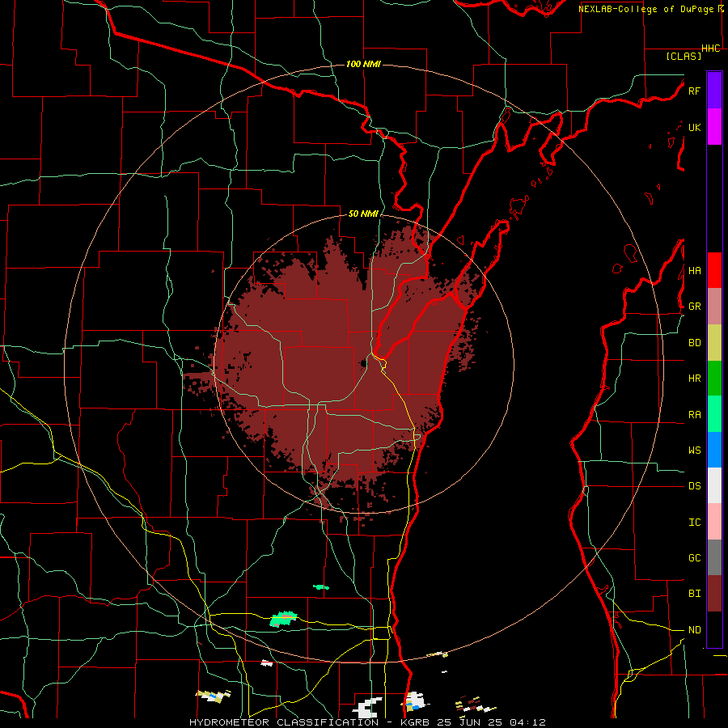Click the brown BI legend swatch
728x728 pixels.
point(714,594)
